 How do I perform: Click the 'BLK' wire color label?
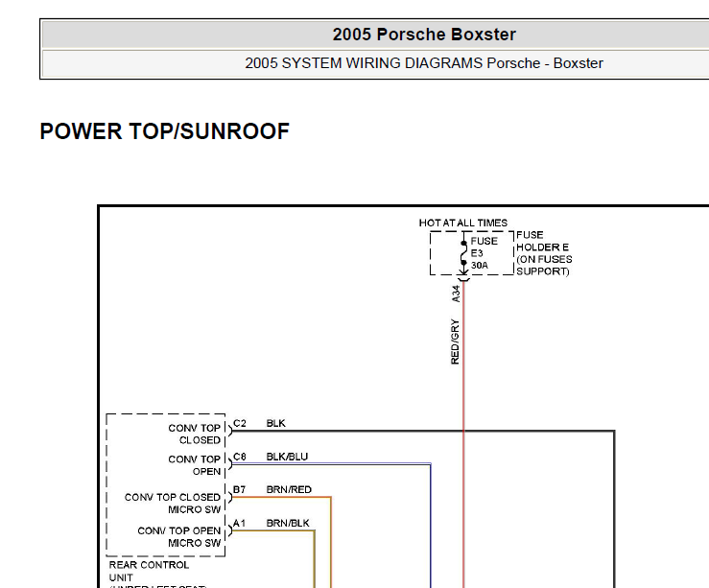pyautogui.click(x=275, y=423)
